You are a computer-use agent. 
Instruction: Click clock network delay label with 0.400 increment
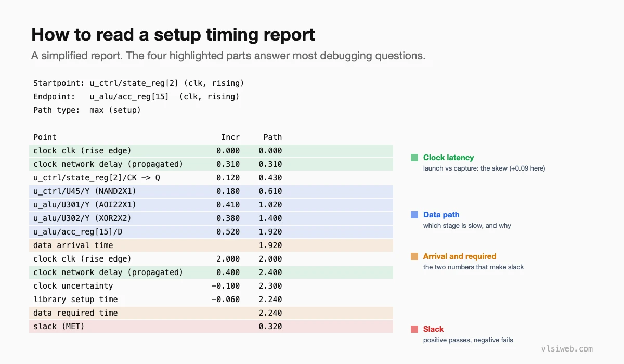(x=108, y=272)
